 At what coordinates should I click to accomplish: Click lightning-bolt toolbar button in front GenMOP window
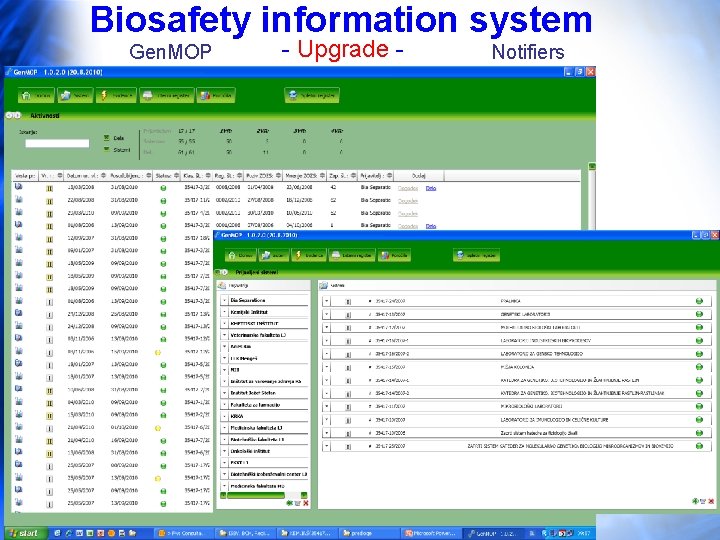(309, 255)
